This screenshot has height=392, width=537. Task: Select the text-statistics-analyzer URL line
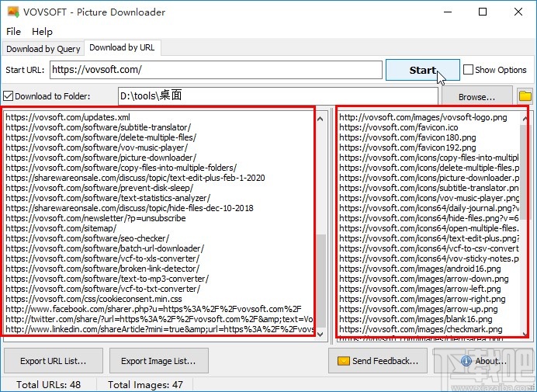point(108,198)
